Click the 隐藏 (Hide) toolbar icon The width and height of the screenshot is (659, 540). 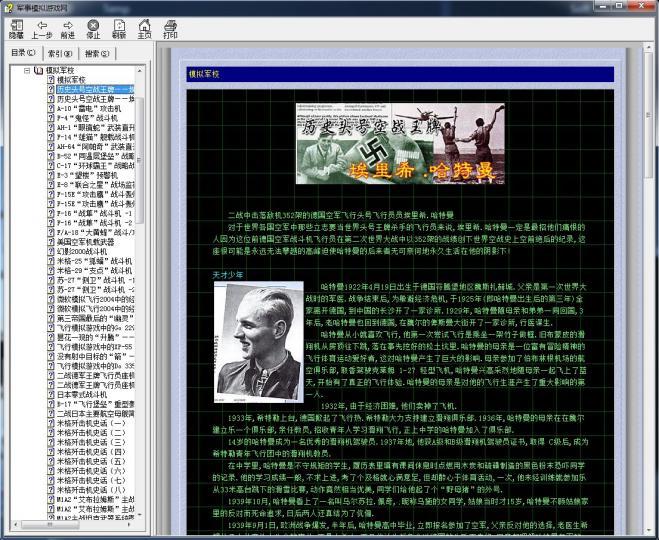(16, 28)
